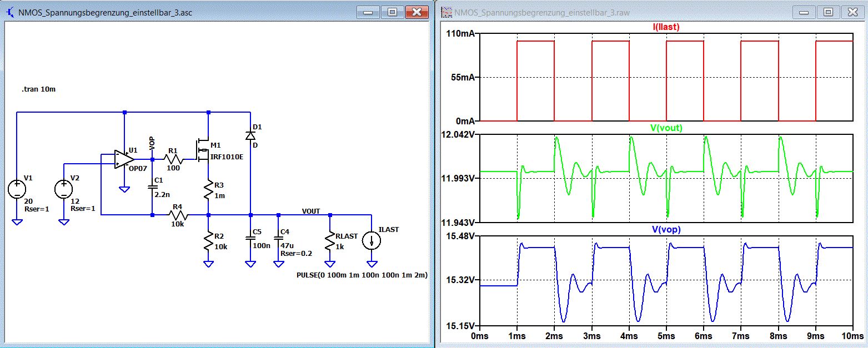The height and width of the screenshot is (348, 868).
Task: Click the 11.993V axis label
Action: [x=459, y=178]
